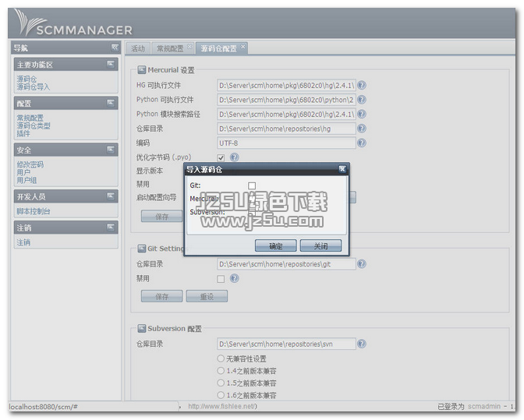The height and width of the screenshot is (420, 524).
Task: Open the 源码仓 link
Action: pyautogui.click(x=27, y=79)
